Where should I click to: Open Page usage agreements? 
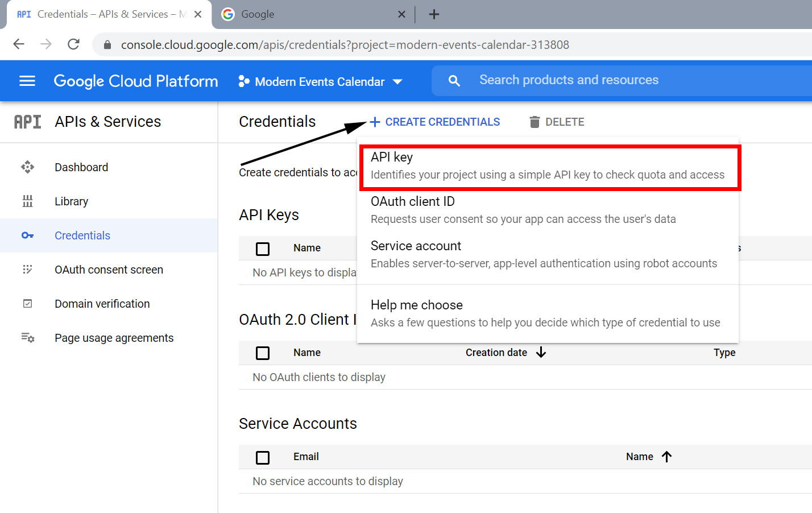point(109,338)
